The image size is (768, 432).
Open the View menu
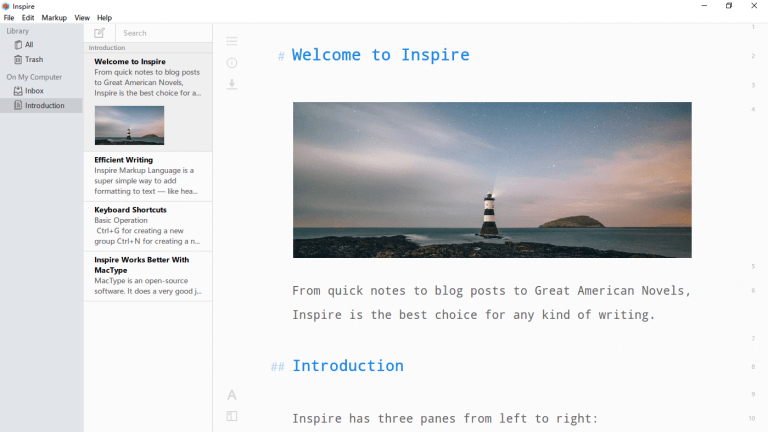click(x=82, y=18)
